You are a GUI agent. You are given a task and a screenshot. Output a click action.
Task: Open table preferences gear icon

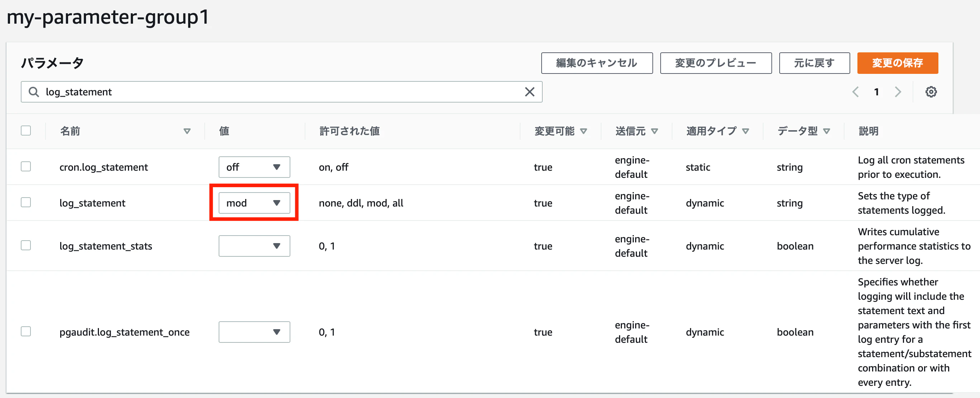(x=931, y=92)
